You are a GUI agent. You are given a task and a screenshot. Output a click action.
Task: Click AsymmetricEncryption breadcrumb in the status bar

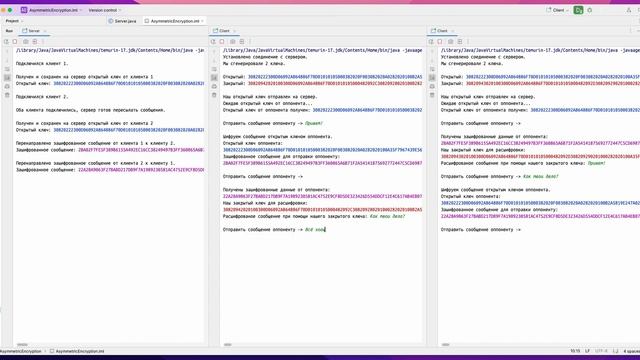[21, 351]
